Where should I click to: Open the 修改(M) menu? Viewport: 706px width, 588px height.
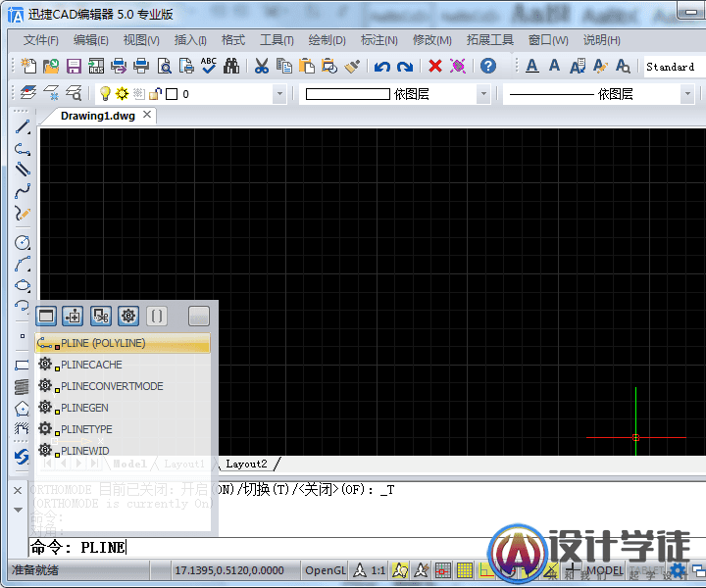(431, 40)
